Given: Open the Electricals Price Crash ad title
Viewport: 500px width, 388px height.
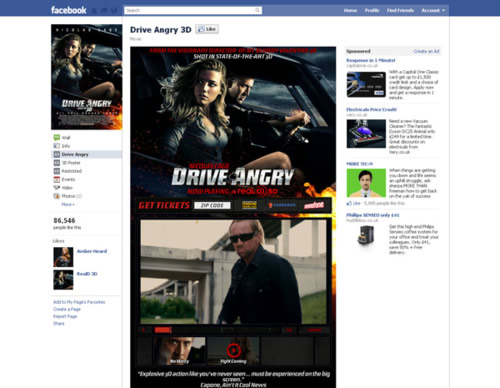Looking at the screenshot, I should pos(371,109).
